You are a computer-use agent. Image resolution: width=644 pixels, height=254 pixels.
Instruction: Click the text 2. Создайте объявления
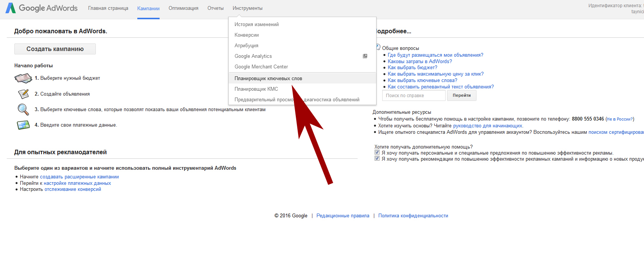62,94
